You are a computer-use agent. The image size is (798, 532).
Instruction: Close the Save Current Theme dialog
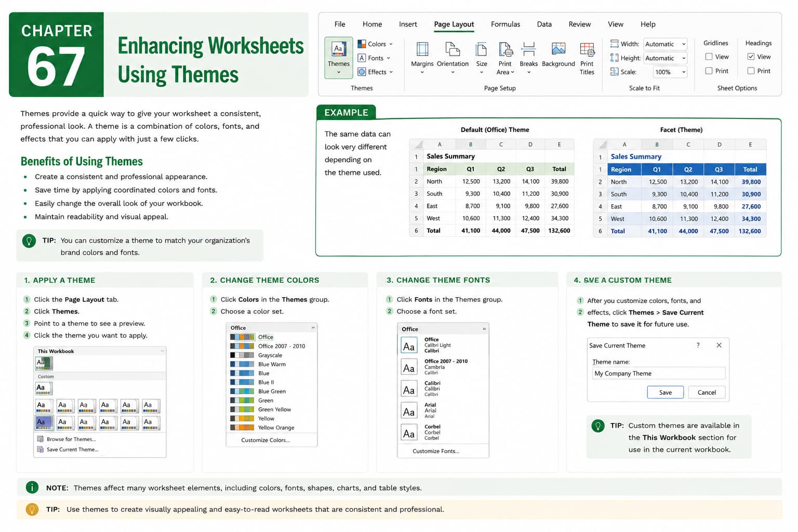pos(719,345)
